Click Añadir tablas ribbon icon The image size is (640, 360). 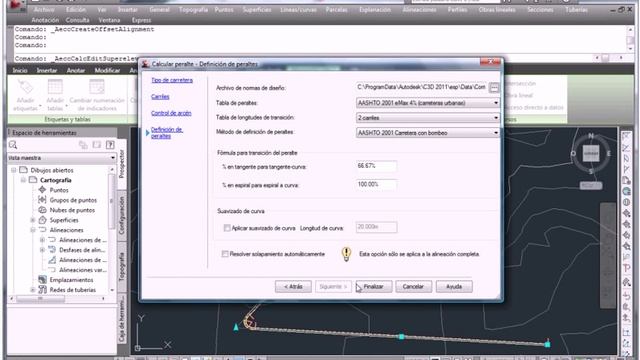tap(55, 87)
